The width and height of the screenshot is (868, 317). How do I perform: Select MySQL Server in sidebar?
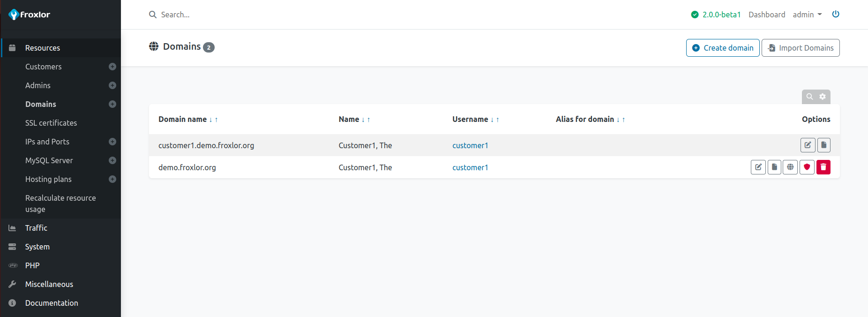(49, 160)
